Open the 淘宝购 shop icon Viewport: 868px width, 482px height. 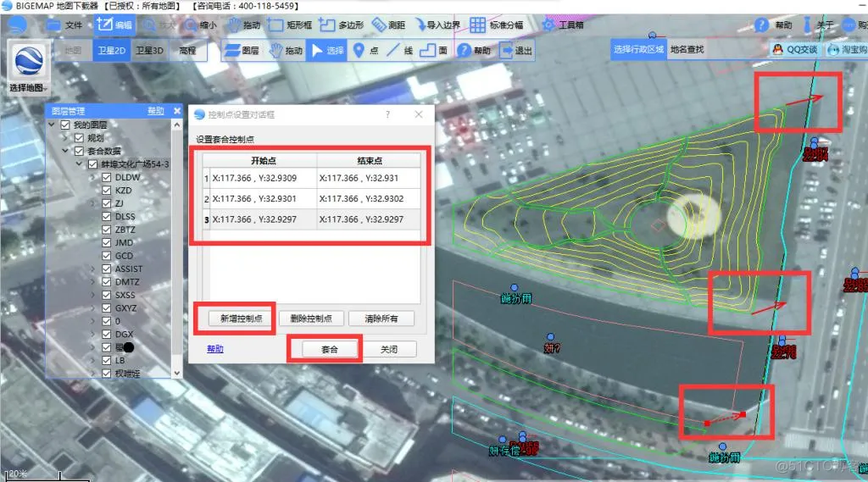point(833,50)
